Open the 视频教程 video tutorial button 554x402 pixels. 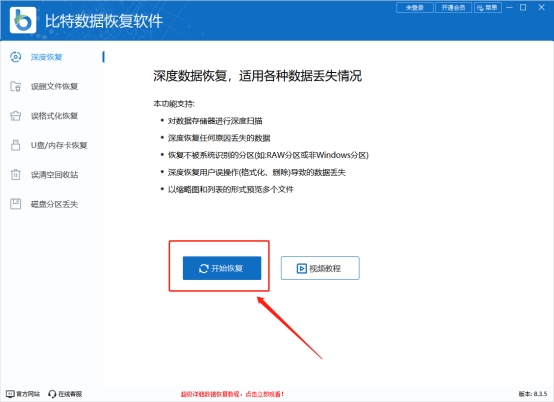tap(320, 268)
